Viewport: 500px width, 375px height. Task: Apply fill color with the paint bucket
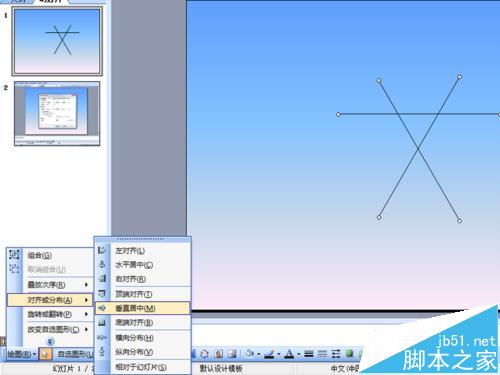pyautogui.click(x=250, y=354)
